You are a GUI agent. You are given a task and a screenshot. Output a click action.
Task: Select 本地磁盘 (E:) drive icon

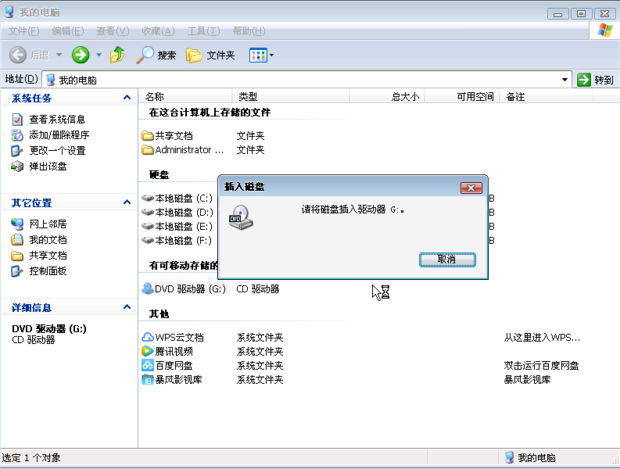147,226
